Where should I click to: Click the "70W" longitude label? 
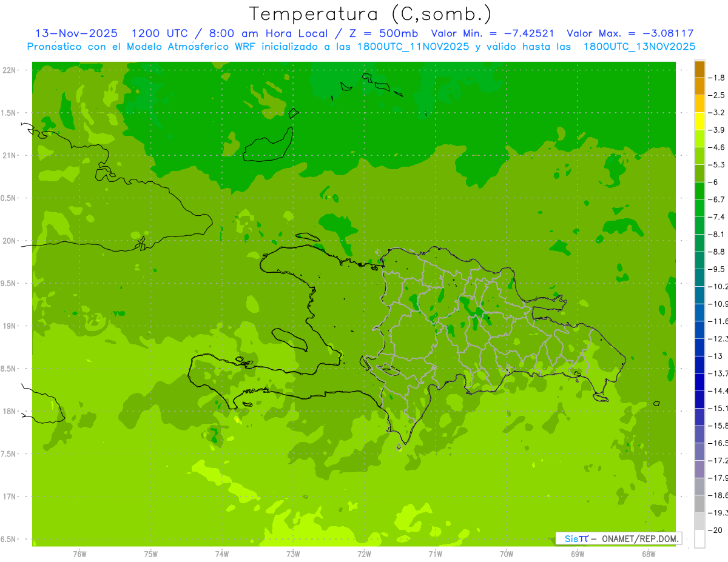point(507,554)
